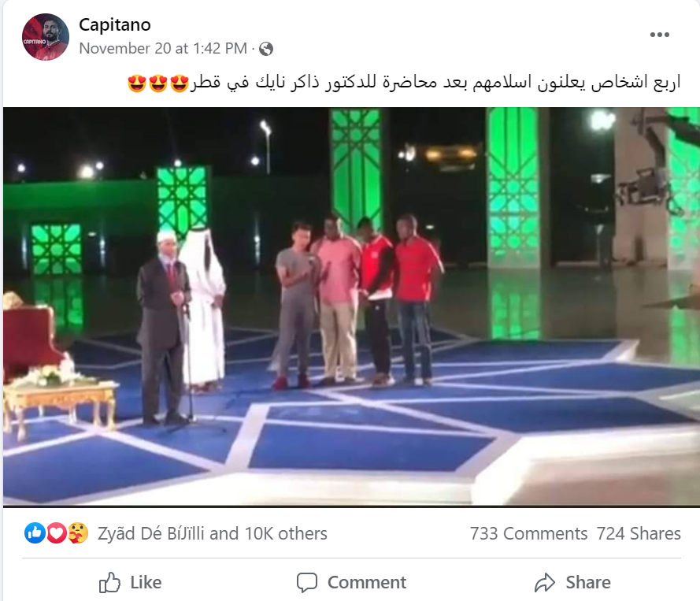700x601 pixels.
Task: Click the Like button label
Action: click(146, 583)
